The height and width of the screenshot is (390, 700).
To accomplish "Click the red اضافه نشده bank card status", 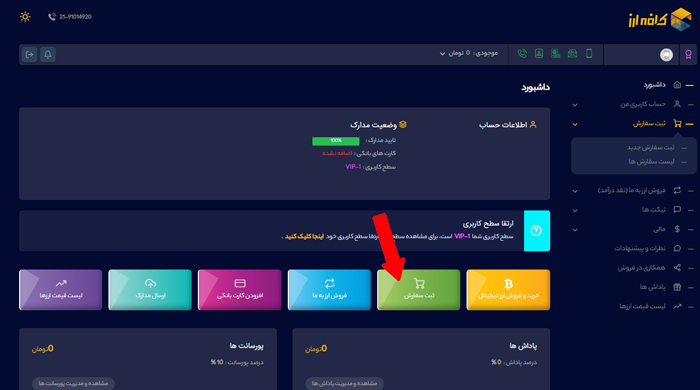I will pos(337,154).
